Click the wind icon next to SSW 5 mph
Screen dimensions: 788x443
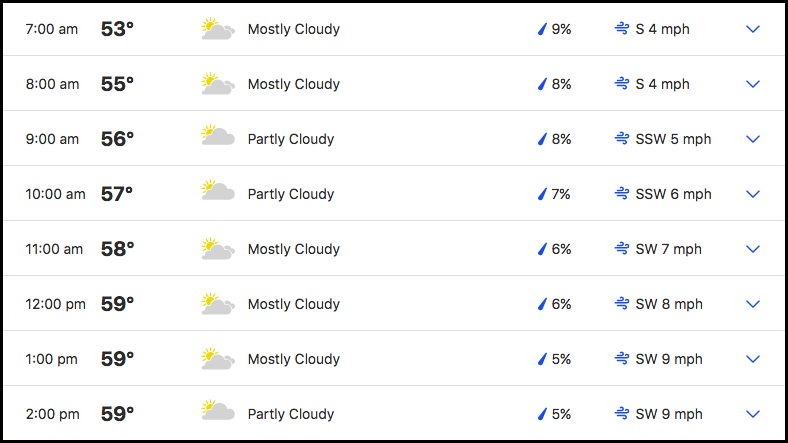[x=622, y=139]
